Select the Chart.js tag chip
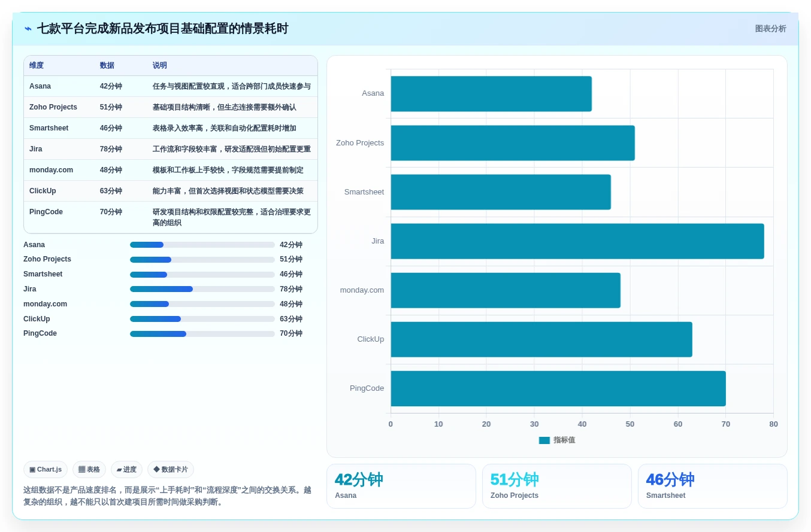 46,469
